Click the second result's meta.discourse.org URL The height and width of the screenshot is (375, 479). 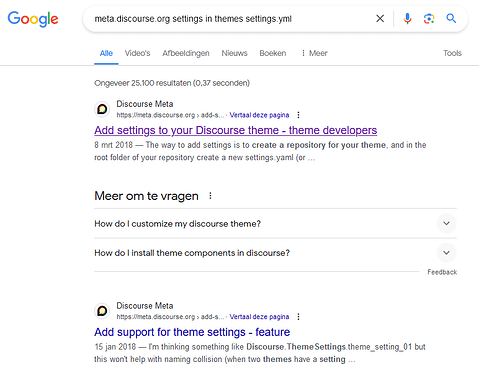[x=170, y=317]
